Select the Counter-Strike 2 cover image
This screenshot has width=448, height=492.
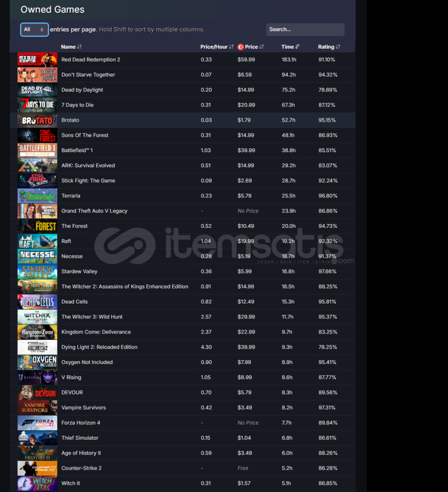37,468
